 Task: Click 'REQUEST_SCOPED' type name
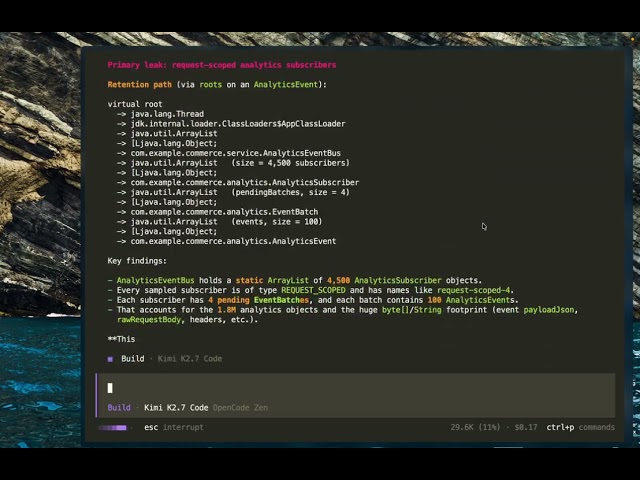click(313, 290)
